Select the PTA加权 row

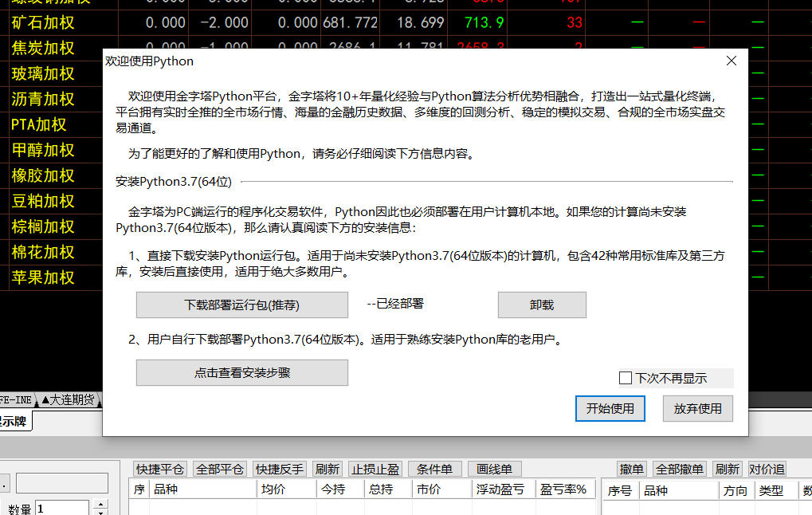39,125
